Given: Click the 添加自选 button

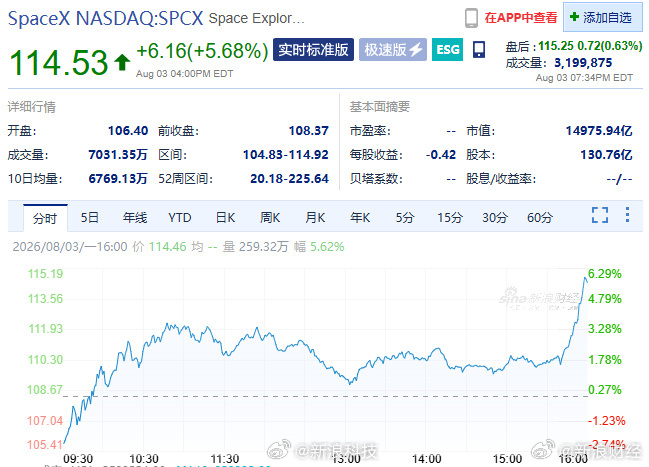Looking at the screenshot, I should (602, 17).
